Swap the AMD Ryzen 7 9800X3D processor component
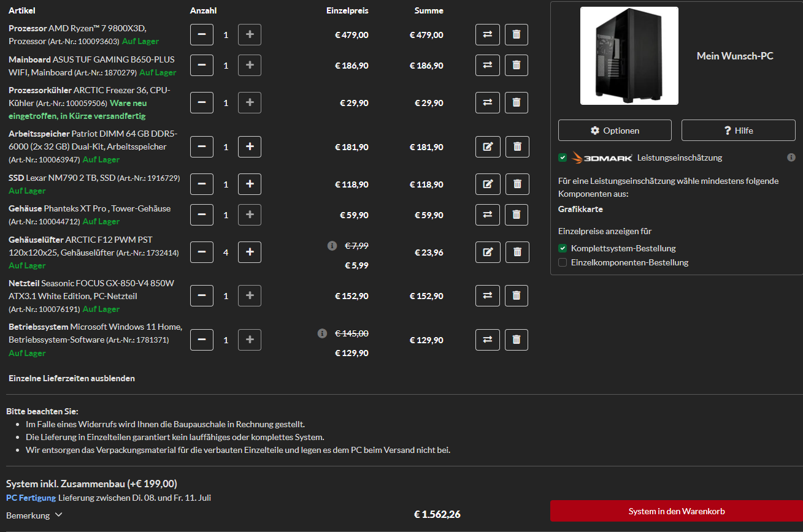Viewport: 803px width, 532px height. [x=488, y=35]
